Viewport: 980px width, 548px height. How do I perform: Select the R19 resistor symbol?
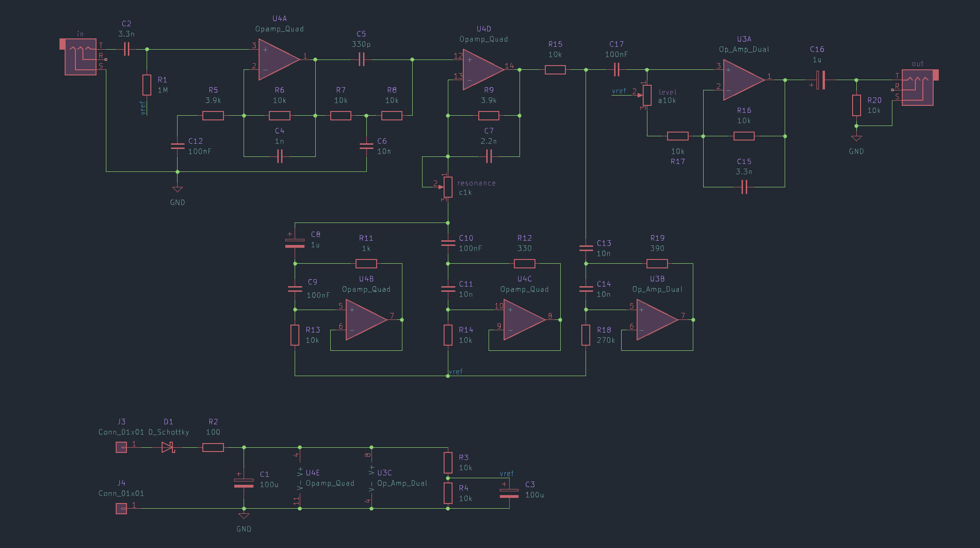click(x=657, y=264)
